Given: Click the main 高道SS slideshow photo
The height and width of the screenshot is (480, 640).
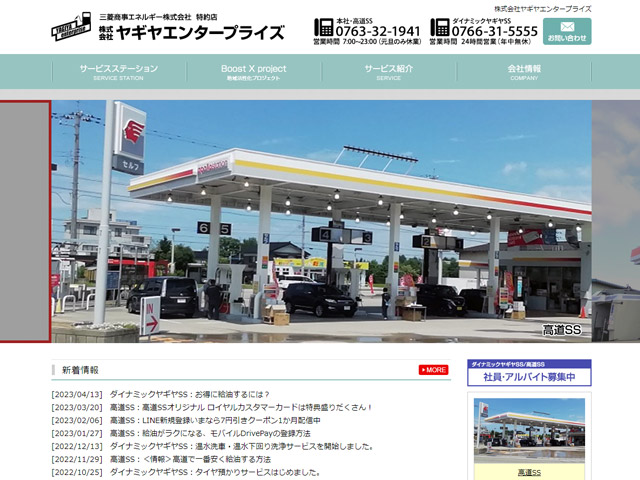Looking at the screenshot, I should 321,221.
